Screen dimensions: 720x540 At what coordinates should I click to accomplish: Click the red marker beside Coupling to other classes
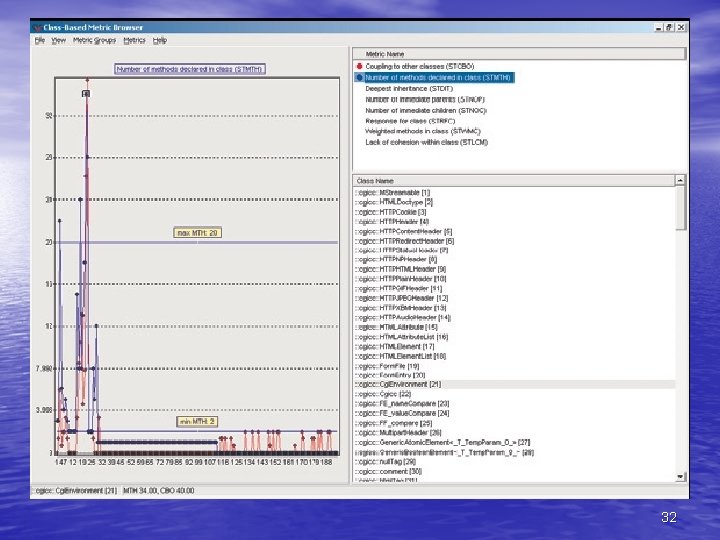(x=359, y=66)
